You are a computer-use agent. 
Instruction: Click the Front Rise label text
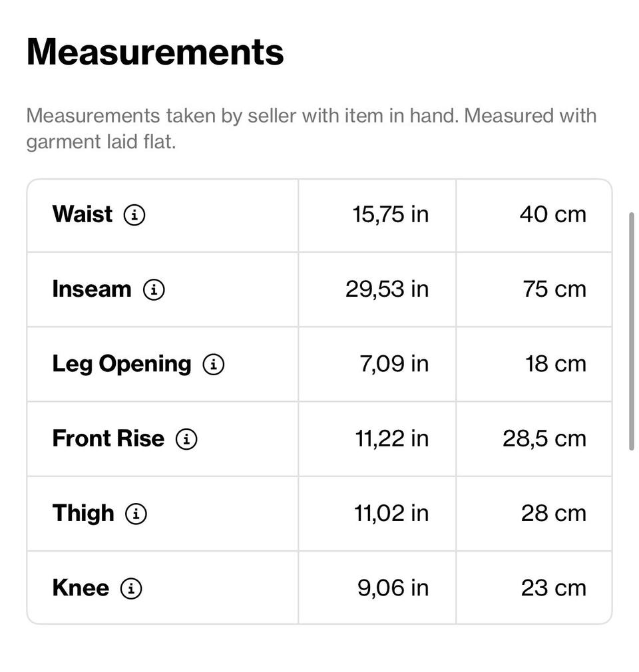(108, 438)
